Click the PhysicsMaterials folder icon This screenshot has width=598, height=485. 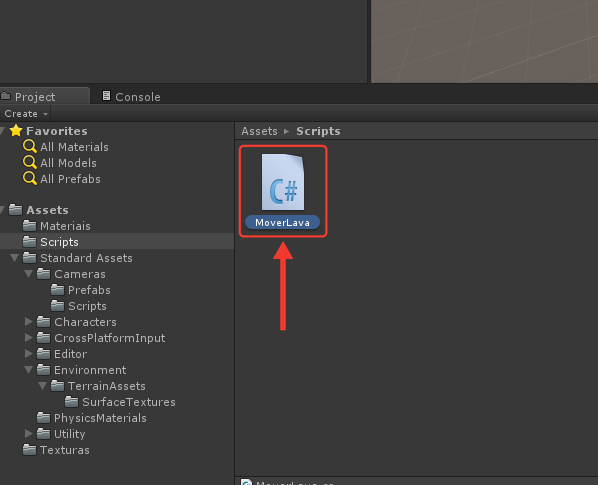pyautogui.click(x=43, y=418)
